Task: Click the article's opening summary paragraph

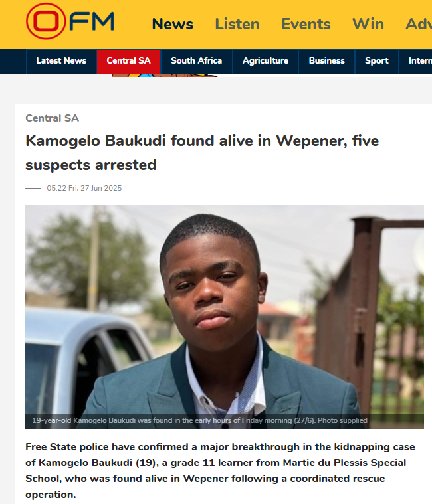Action: pos(220,471)
